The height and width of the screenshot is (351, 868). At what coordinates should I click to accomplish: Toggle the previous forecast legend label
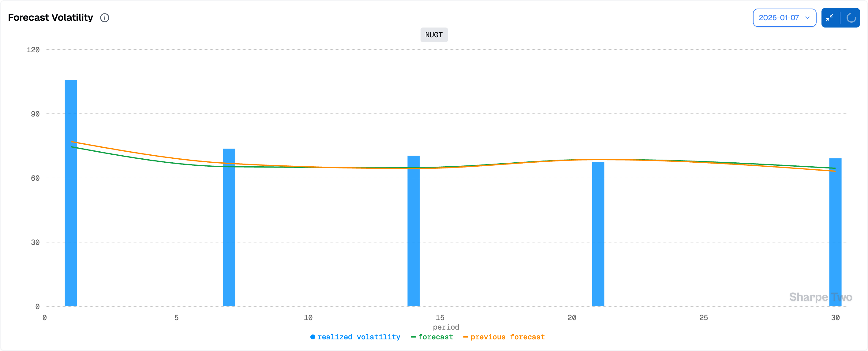point(507,337)
